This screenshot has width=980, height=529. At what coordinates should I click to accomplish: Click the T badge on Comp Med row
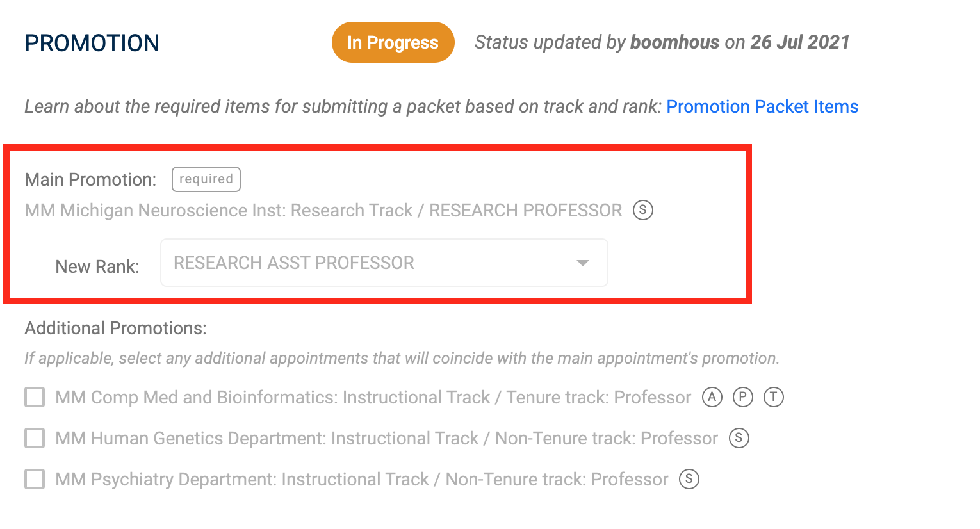[x=773, y=397]
